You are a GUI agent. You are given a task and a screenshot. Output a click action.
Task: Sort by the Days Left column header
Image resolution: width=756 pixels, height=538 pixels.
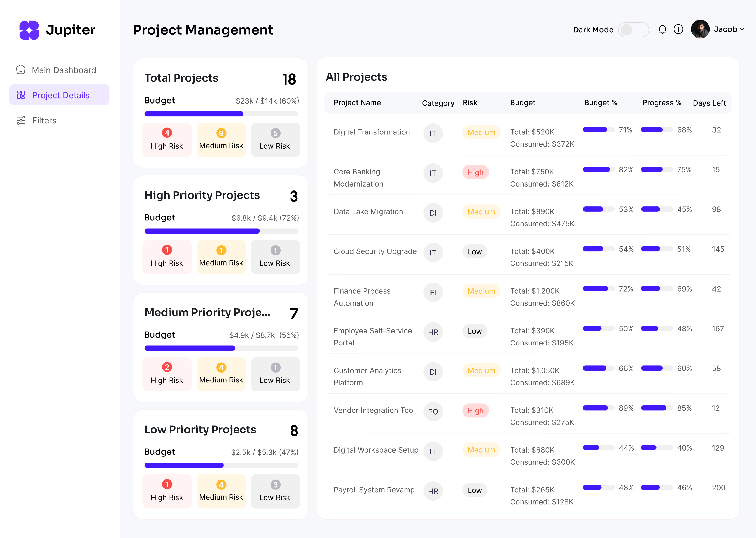pos(709,103)
